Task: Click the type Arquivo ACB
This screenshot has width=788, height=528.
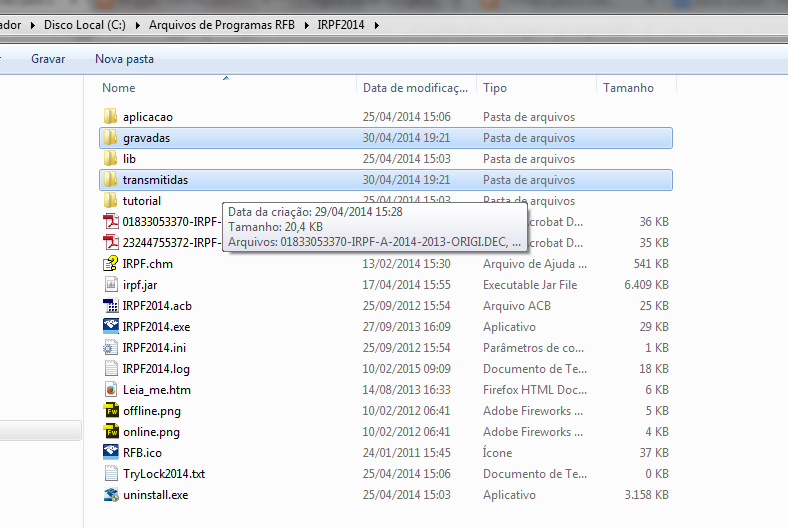Action: click(517, 306)
